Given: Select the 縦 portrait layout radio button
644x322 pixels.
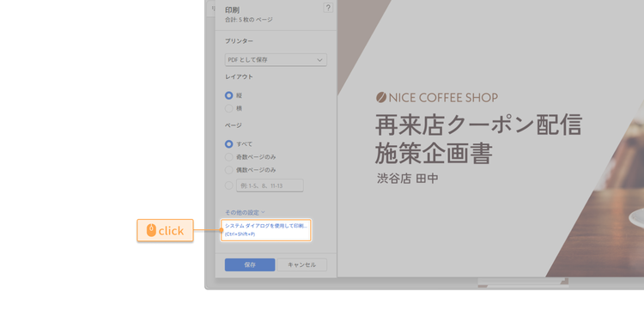Looking at the screenshot, I should click(228, 95).
